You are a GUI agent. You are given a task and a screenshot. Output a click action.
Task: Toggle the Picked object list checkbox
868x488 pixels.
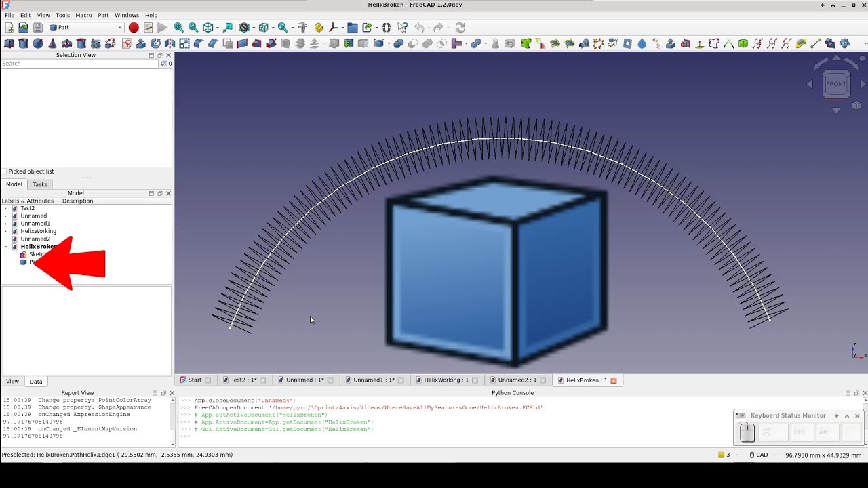4,171
